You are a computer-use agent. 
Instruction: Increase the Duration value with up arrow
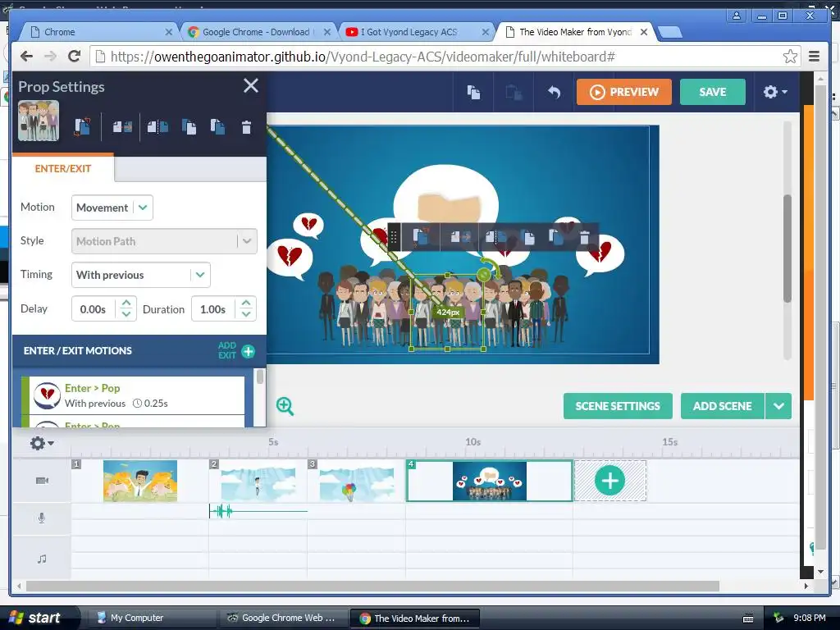(246, 304)
